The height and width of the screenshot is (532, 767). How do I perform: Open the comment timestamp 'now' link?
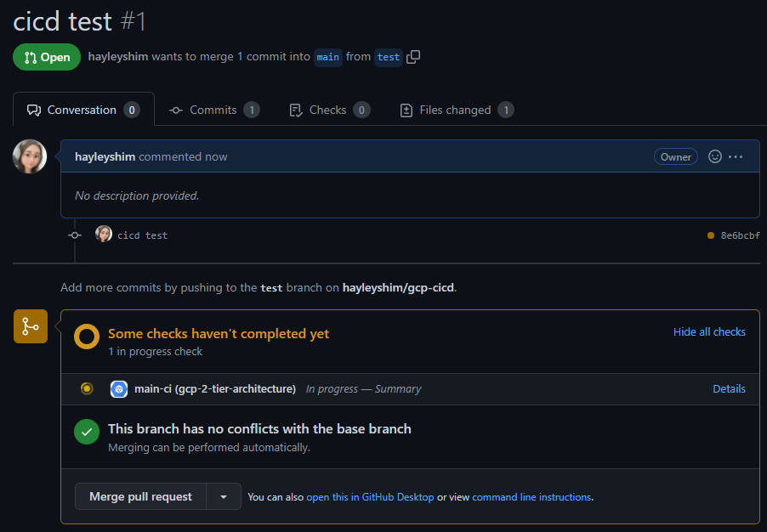pos(216,156)
